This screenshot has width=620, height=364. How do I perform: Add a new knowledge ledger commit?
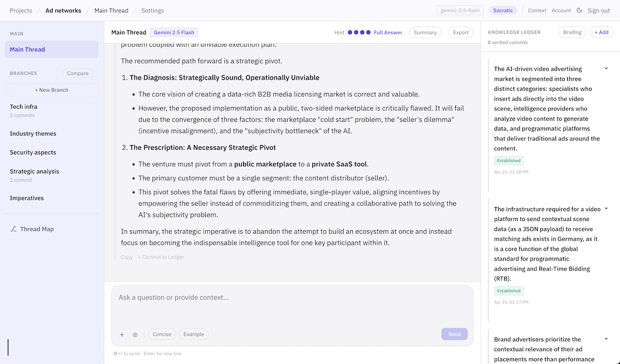601,31
